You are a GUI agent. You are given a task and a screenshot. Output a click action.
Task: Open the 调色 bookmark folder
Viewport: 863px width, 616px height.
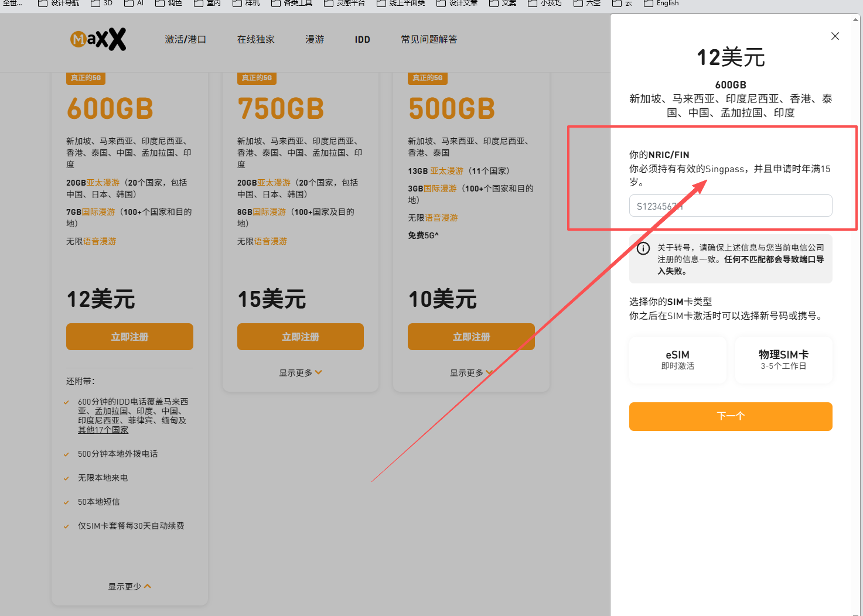[x=169, y=3]
